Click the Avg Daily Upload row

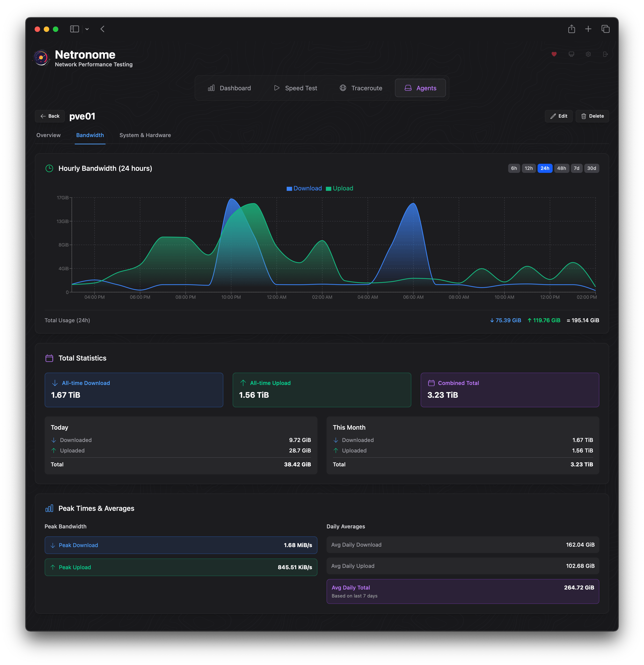pos(463,566)
